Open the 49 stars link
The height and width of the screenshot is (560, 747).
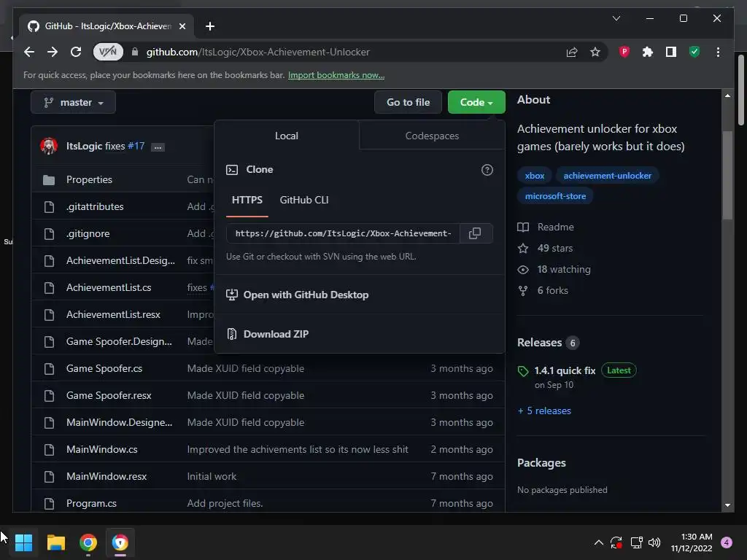click(546, 248)
